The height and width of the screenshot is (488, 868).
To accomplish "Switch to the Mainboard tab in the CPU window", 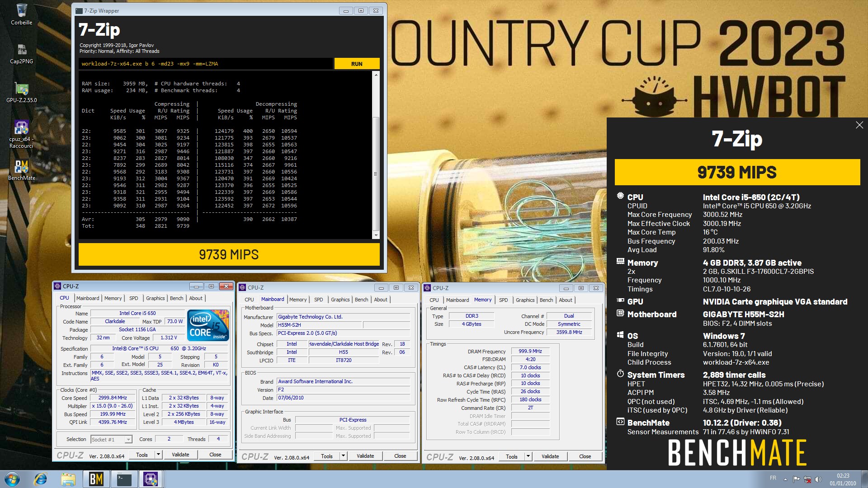I will pos(88,298).
